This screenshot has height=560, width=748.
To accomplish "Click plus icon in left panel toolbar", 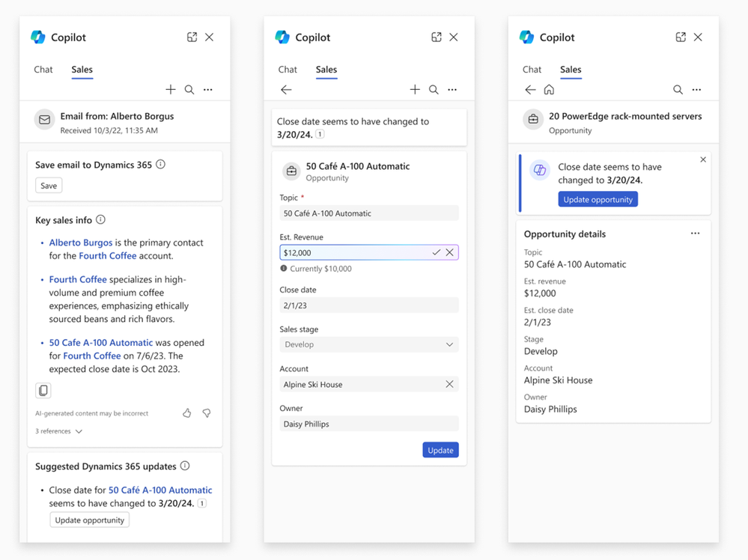I will coord(170,90).
